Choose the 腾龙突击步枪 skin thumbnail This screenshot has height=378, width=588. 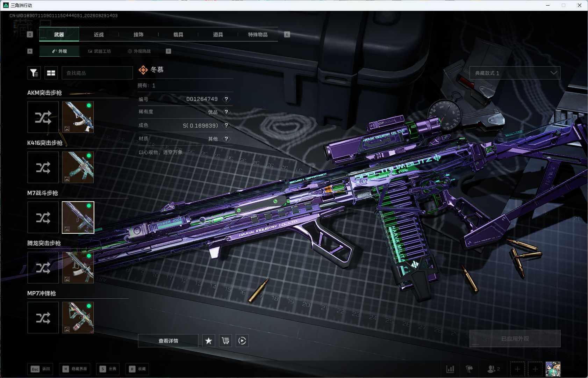pyautogui.click(x=78, y=268)
